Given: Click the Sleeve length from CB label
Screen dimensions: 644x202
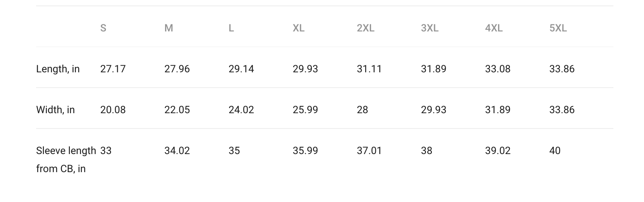Looking at the screenshot, I should click(x=66, y=160).
